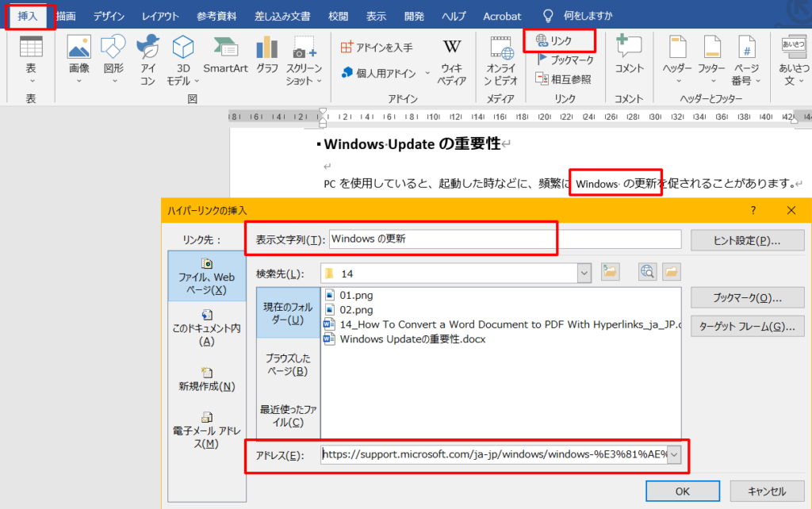Click the アイコン (Icons) insert button
The width and height of the screenshot is (812, 509).
tap(148, 60)
